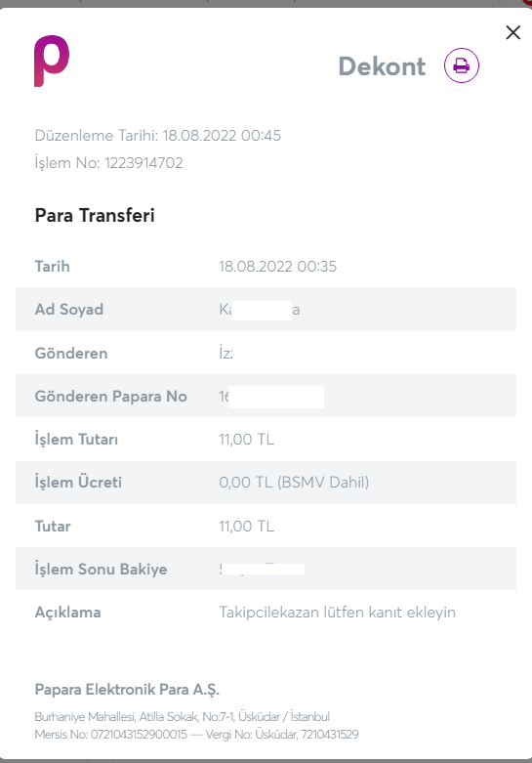Click the Gönderen row label
The image size is (532, 763).
(x=71, y=354)
